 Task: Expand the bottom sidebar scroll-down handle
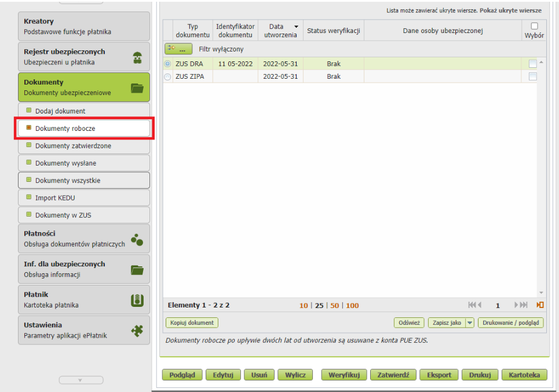[81, 380]
